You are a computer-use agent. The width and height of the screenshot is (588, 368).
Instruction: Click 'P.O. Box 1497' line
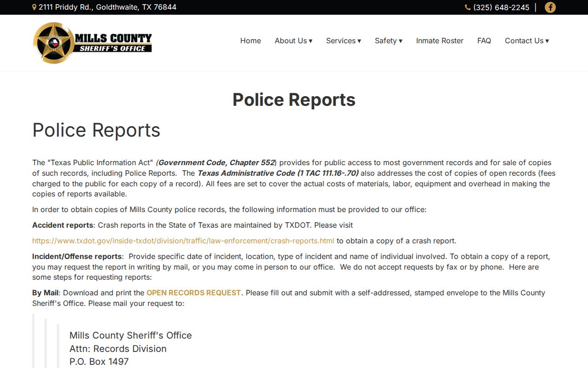(x=99, y=362)
